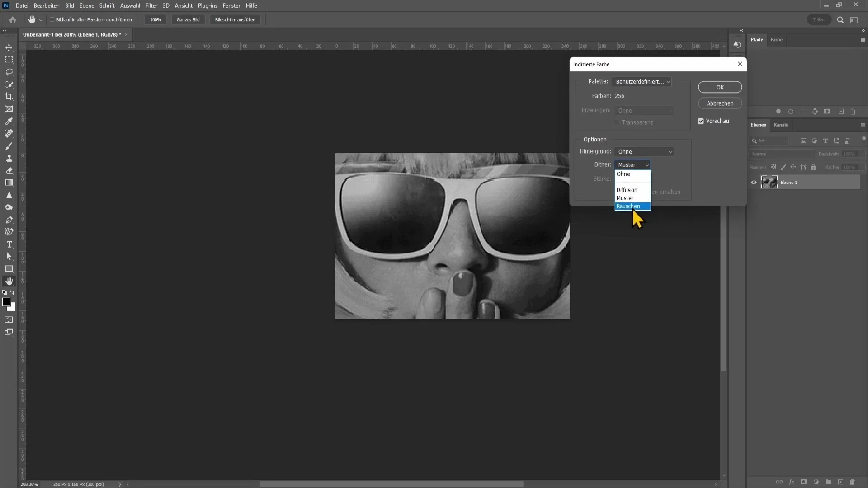Confirm the dialog with OK
This screenshot has height=488, width=868.
tap(720, 87)
